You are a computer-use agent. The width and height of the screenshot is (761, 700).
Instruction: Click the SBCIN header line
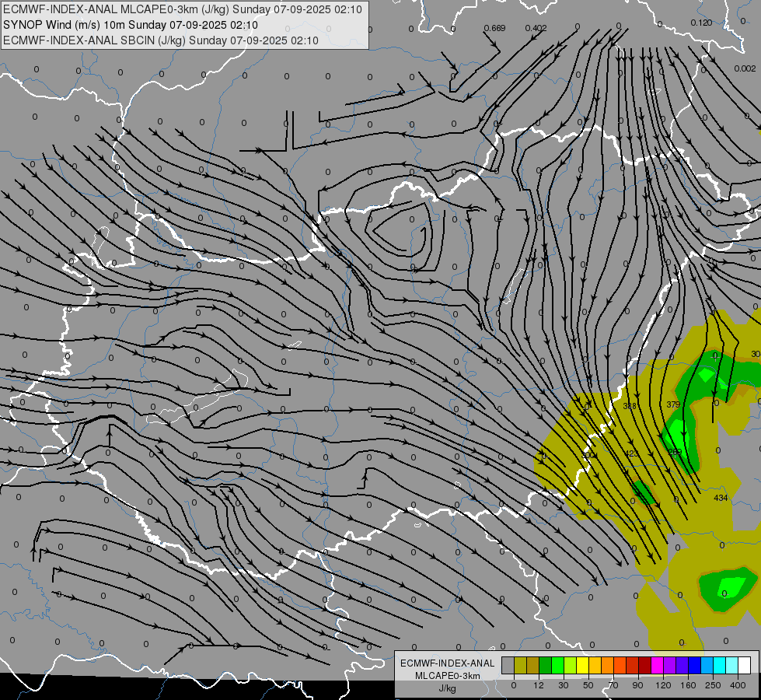[161, 40]
